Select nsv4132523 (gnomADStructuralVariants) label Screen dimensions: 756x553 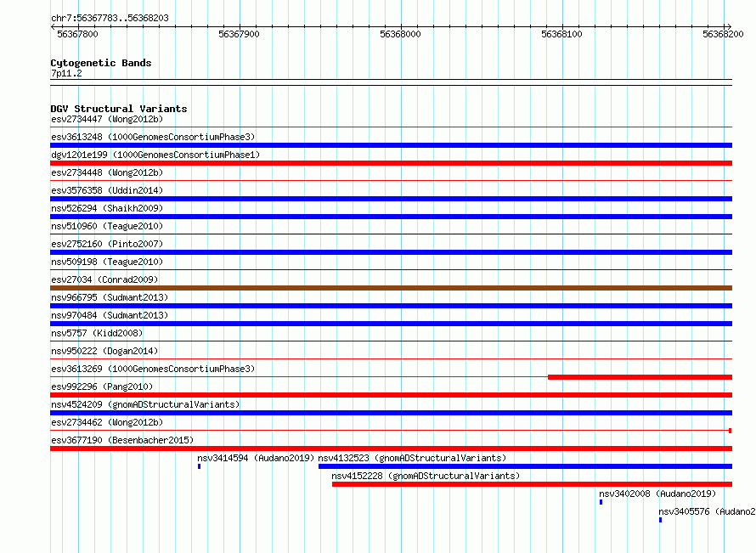pos(412,458)
